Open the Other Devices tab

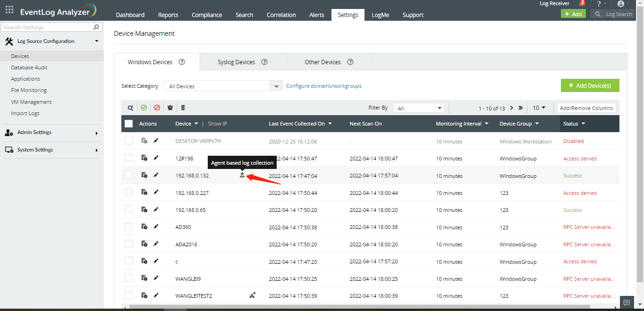[x=329, y=62]
